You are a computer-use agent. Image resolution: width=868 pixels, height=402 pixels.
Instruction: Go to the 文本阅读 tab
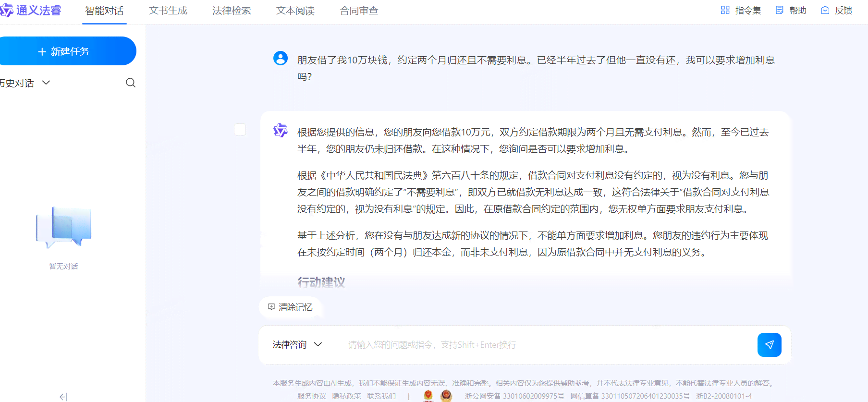(295, 11)
